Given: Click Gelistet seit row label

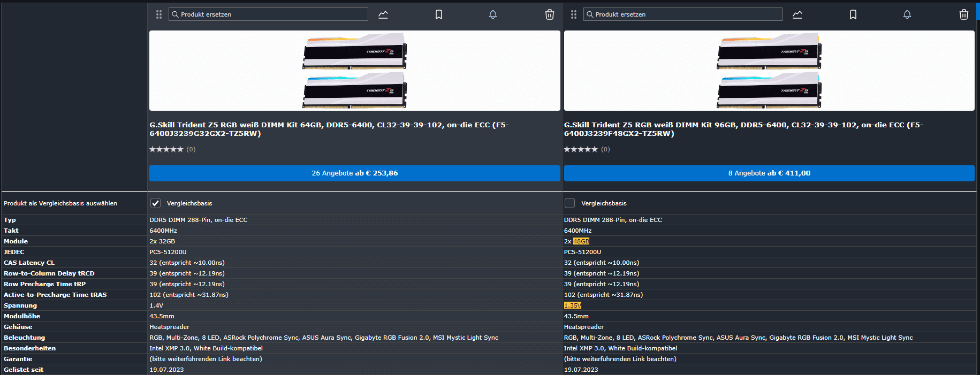Looking at the screenshot, I should tap(24, 370).
